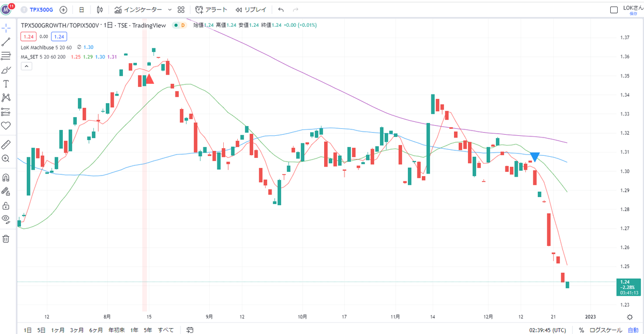
Task: Redo the chart action
Action: pos(295,10)
